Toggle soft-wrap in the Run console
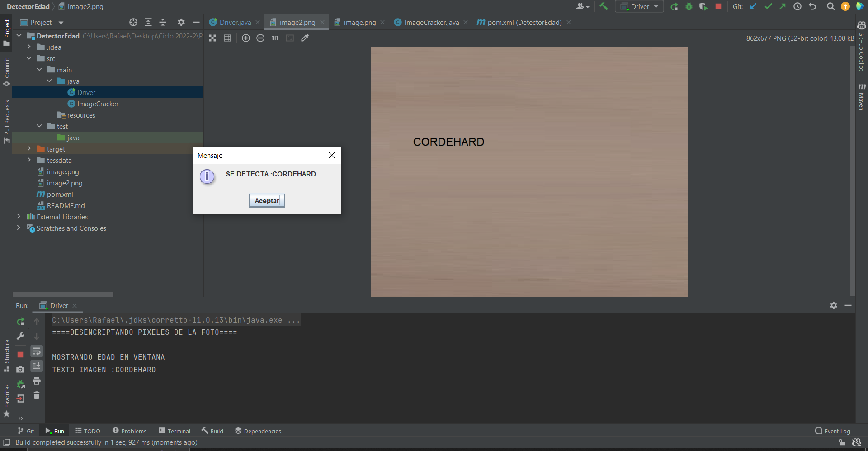The image size is (868, 451). (x=37, y=351)
